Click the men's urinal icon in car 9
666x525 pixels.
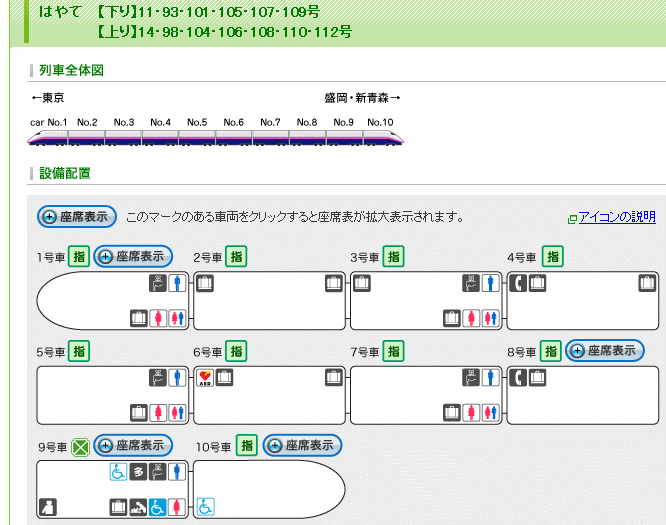[x=177, y=472]
